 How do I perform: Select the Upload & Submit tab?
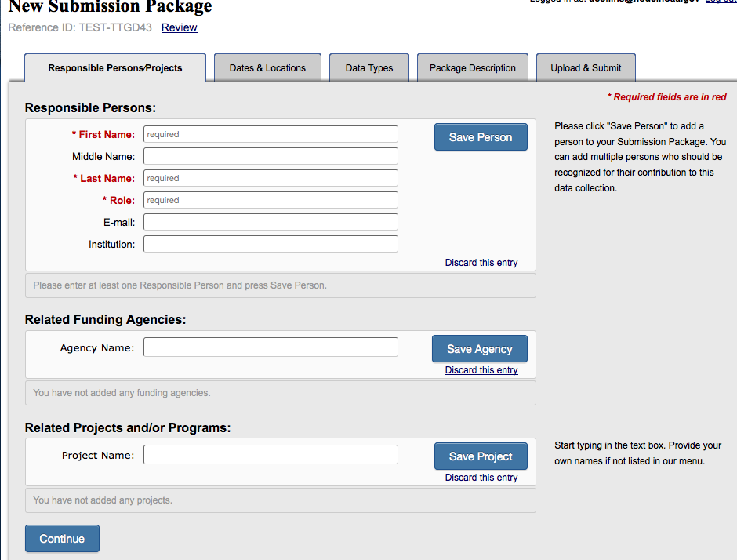click(x=586, y=68)
